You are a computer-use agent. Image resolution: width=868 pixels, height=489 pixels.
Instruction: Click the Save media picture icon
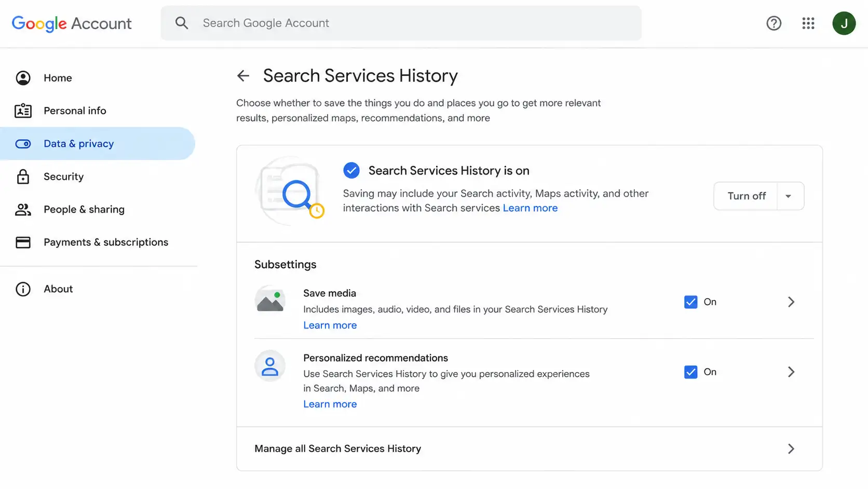(x=270, y=300)
